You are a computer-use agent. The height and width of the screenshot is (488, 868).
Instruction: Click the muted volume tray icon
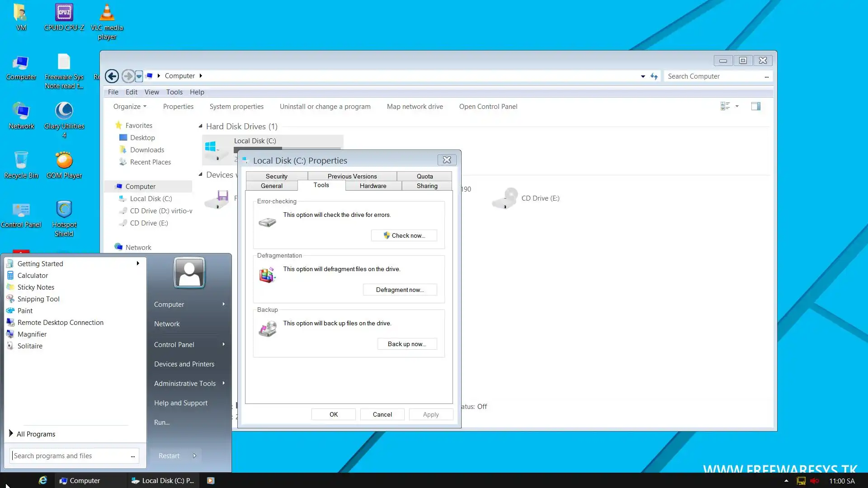(x=815, y=481)
